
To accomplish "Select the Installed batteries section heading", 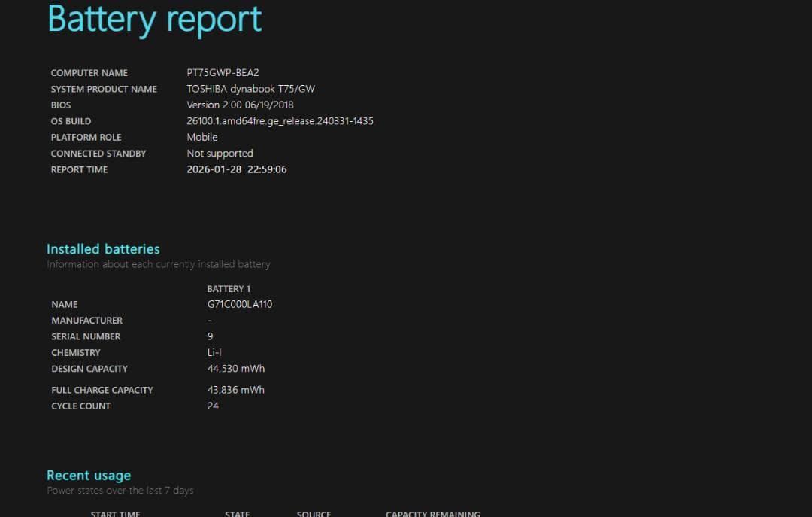I will point(103,248).
